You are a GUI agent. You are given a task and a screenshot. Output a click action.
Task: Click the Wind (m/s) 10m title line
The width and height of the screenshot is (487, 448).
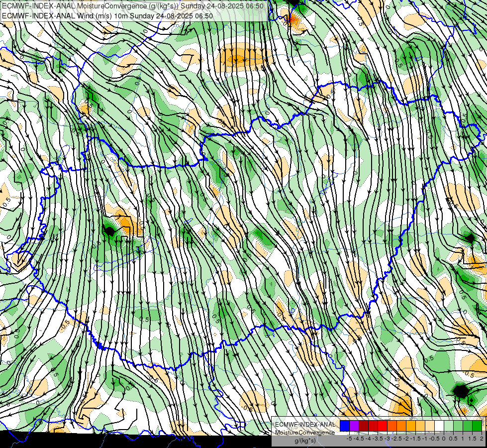tap(107, 15)
